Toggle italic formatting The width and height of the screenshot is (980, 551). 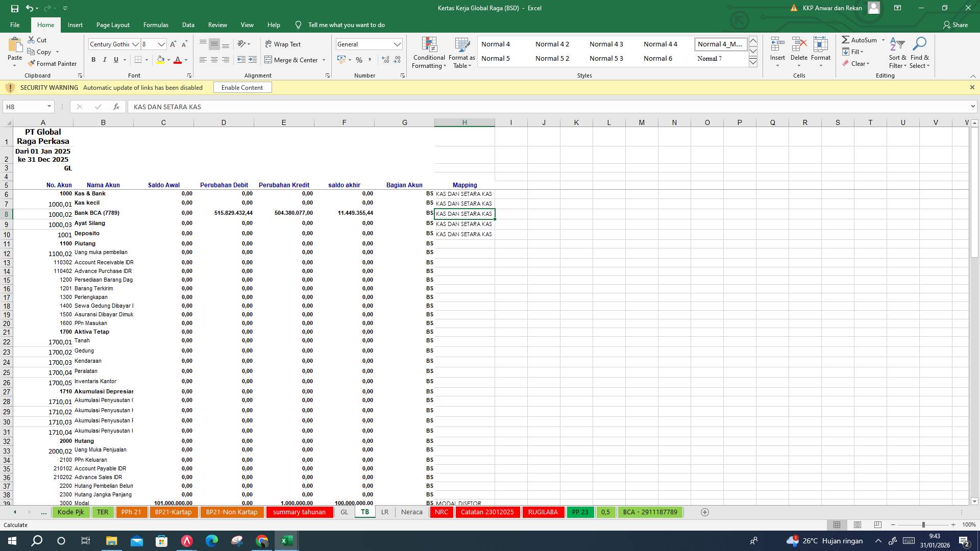[x=105, y=60]
